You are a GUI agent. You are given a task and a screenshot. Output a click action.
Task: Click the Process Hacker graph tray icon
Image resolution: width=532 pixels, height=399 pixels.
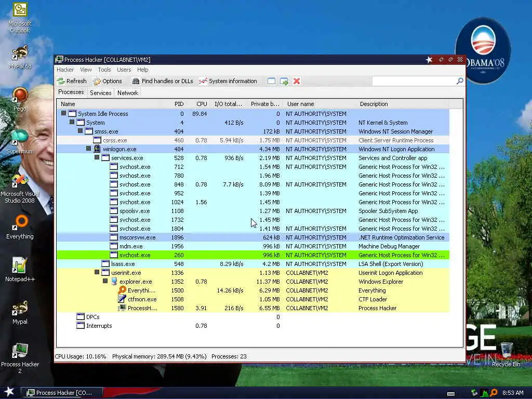point(485,393)
